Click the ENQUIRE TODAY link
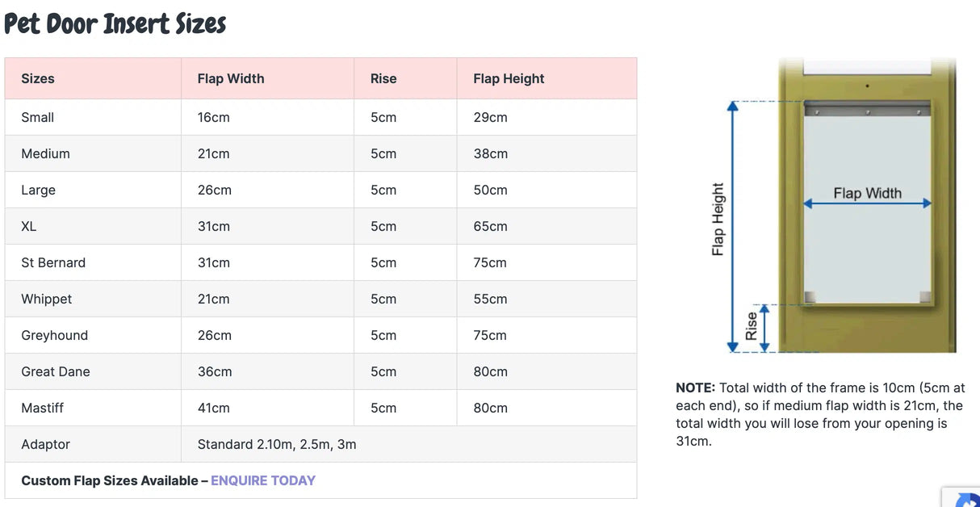The image size is (980, 507). point(263,480)
